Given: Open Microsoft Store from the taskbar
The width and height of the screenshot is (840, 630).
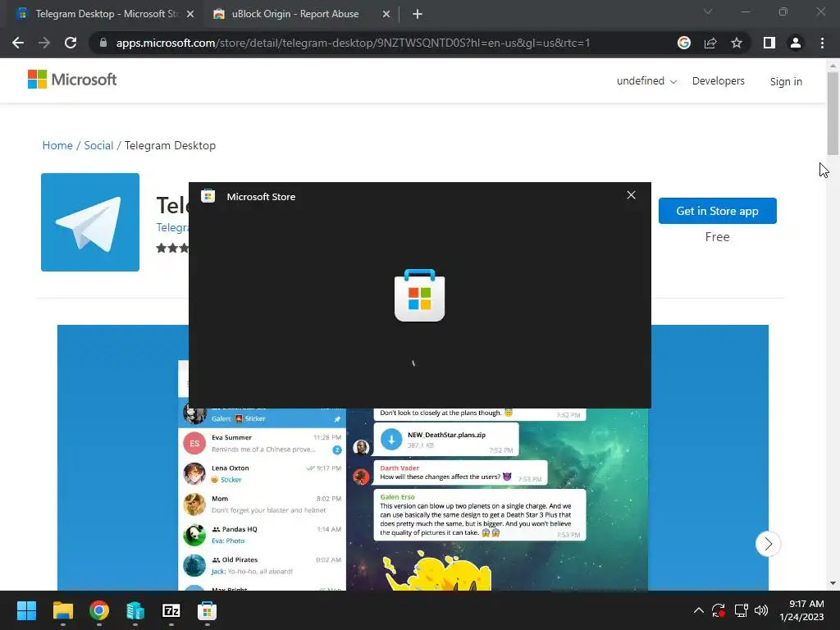Looking at the screenshot, I should click(207, 610).
